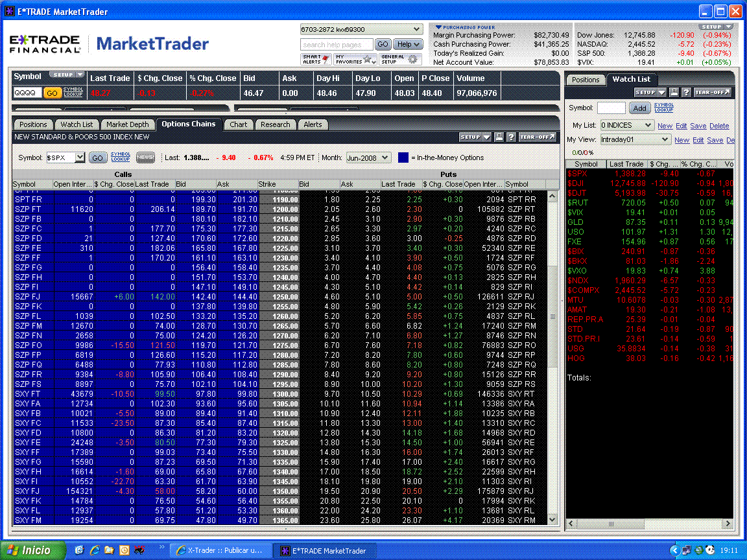Open the Help dropdown menu

(x=408, y=44)
